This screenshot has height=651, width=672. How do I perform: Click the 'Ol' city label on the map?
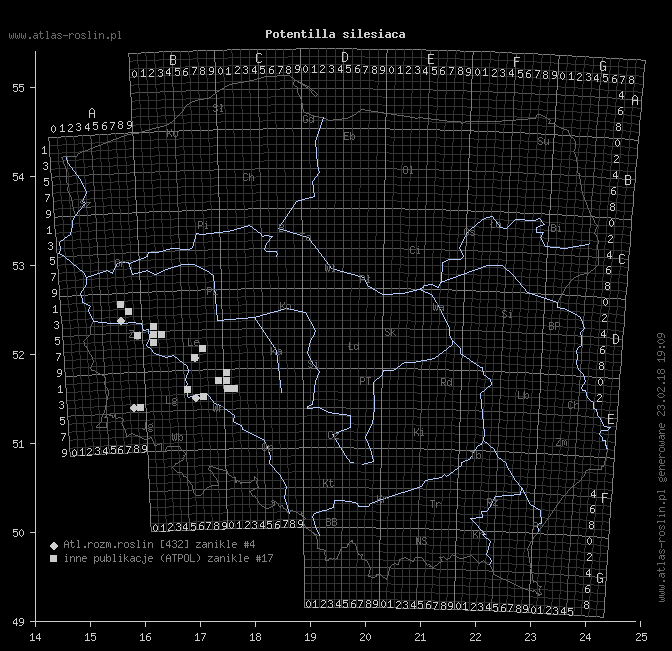408,171
